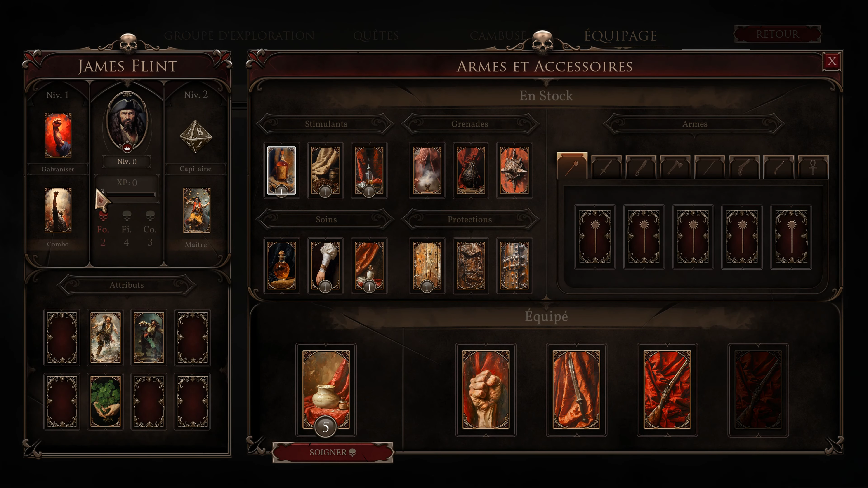Select the spear weapon category tab
Image resolution: width=868 pixels, height=488 pixels.
click(710, 167)
